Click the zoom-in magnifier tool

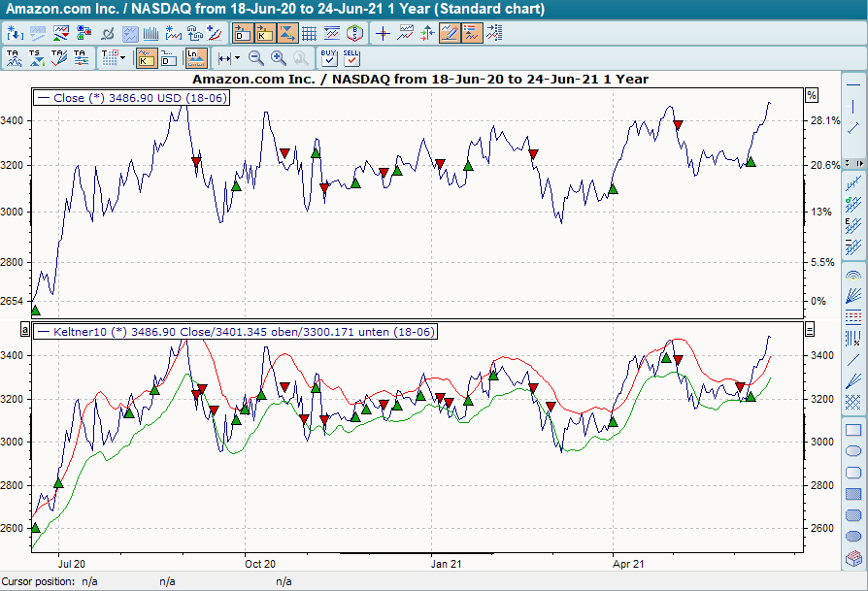[276, 58]
